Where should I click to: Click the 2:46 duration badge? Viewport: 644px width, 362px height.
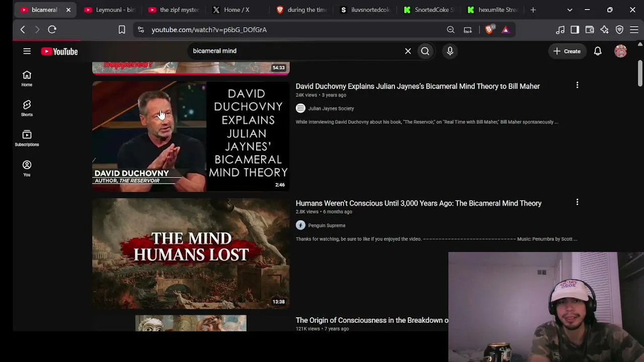coord(280,185)
